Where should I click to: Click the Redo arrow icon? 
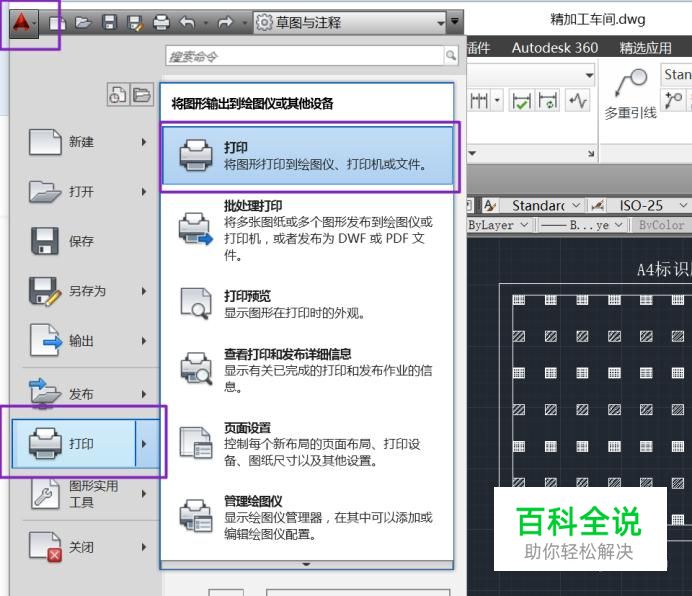(x=226, y=23)
